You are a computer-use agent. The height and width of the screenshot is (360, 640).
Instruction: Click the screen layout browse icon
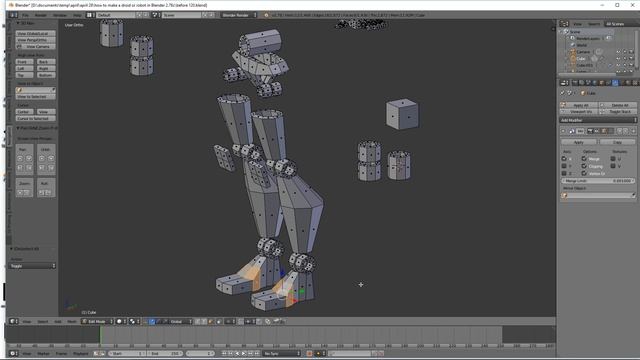pyautogui.click(x=90, y=15)
